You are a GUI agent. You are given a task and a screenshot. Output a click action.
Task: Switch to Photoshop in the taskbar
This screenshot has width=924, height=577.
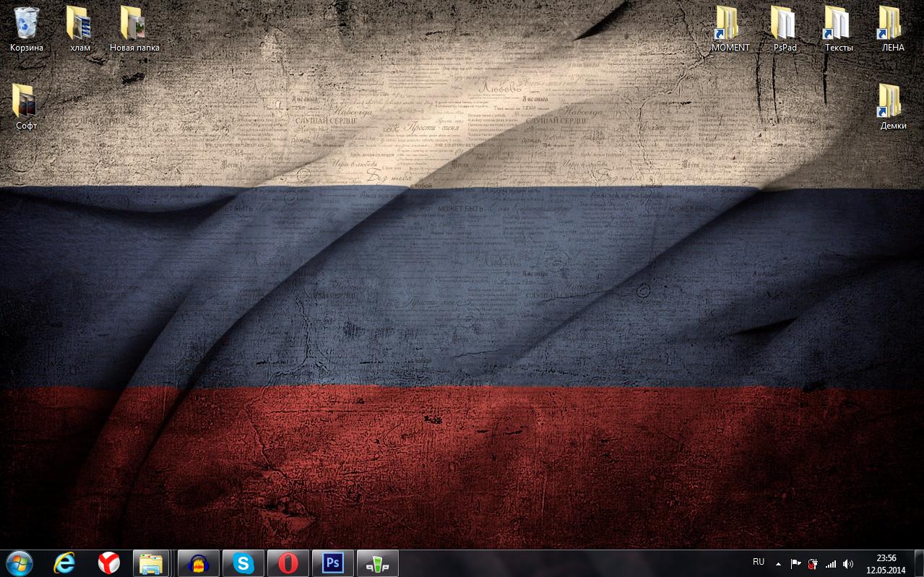click(333, 563)
